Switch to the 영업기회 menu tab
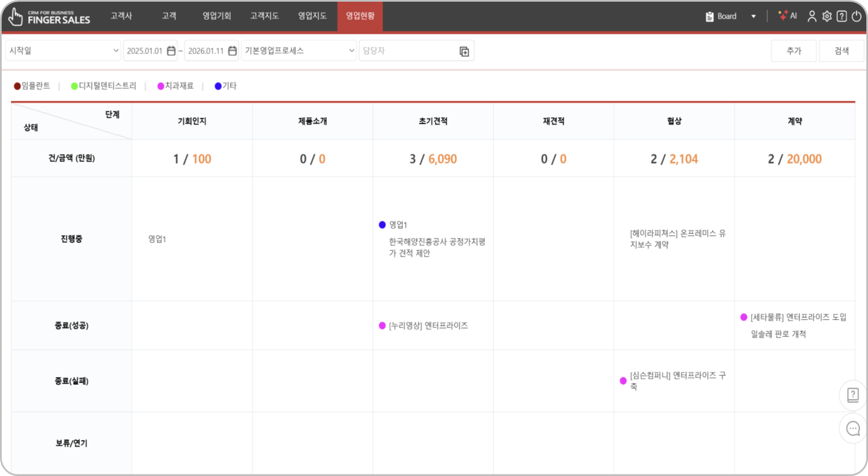Image resolution: width=868 pixels, height=476 pixels. (x=217, y=16)
